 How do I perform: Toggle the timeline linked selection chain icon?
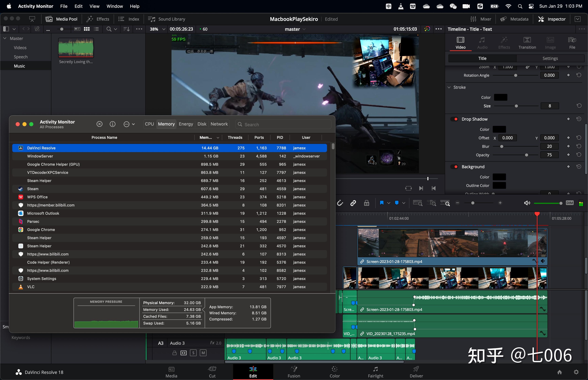353,203
